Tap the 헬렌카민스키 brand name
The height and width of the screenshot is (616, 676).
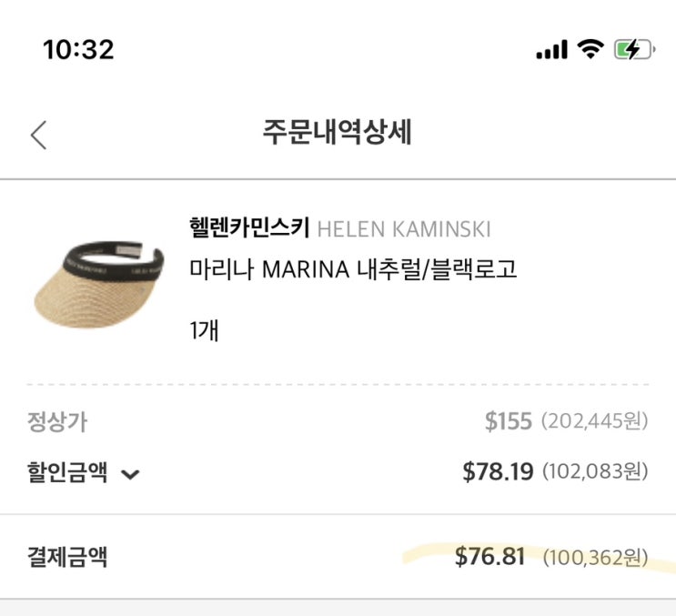tap(249, 228)
